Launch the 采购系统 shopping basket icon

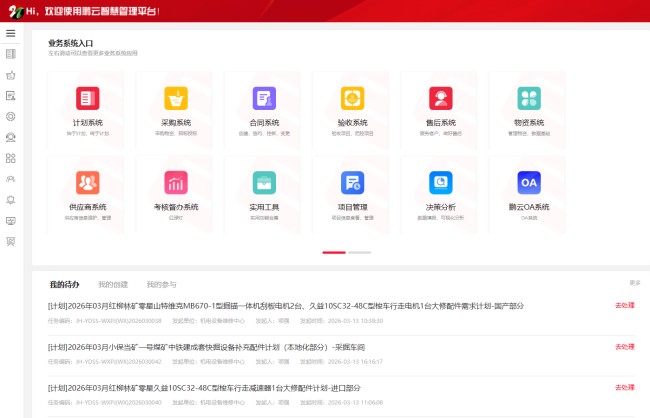click(176, 98)
